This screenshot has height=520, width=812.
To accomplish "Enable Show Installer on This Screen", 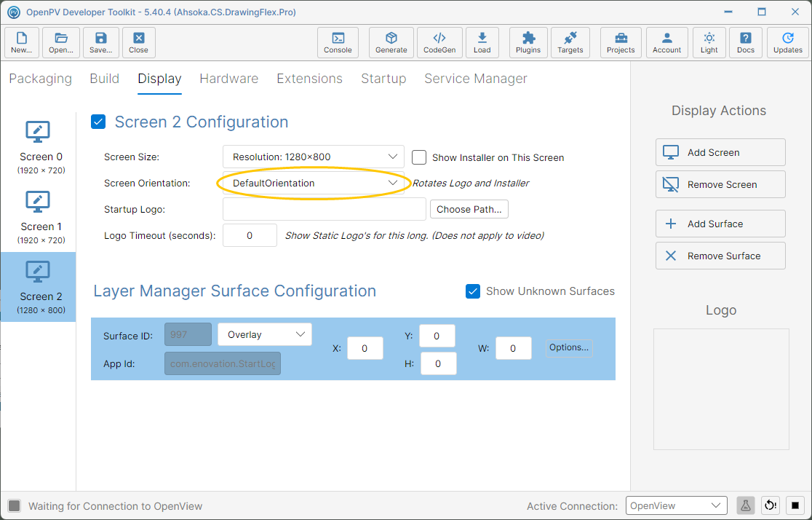I will click(419, 157).
